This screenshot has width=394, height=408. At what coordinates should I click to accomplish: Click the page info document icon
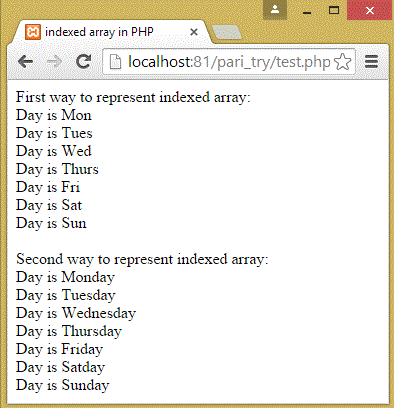(115, 62)
